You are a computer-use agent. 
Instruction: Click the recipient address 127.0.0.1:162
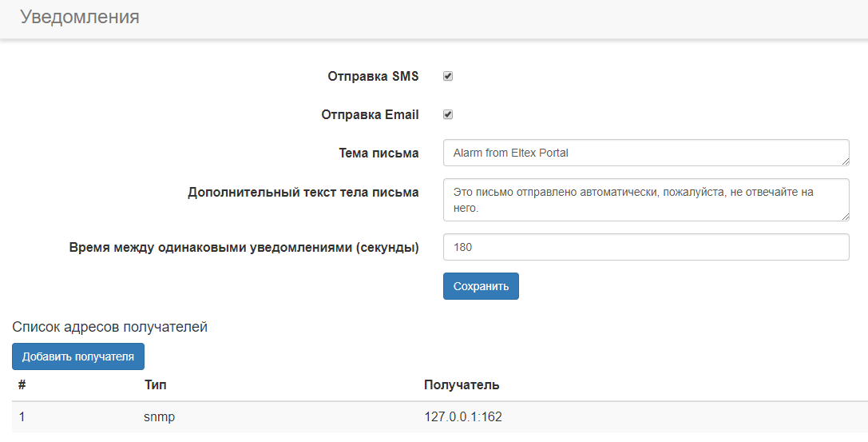[x=463, y=416]
